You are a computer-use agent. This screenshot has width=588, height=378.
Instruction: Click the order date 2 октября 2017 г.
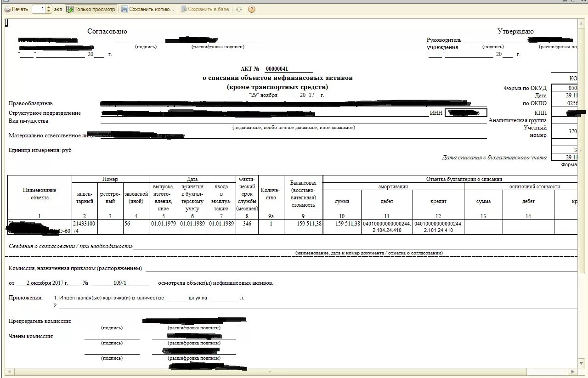(47, 283)
